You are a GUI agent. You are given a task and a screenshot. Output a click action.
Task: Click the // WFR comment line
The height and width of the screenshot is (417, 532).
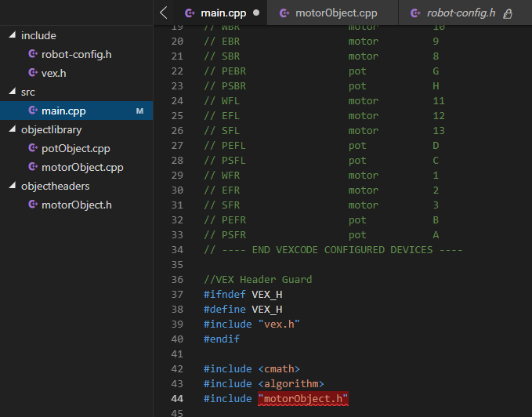[x=321, y=176]
